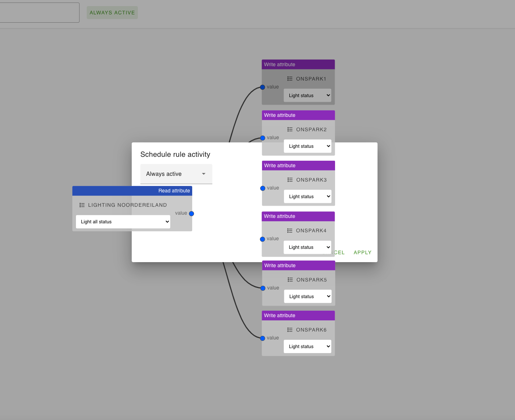Open Light status dropdown on ONSPARK6
Screen dimensions: 515x420
coord(307,346)
